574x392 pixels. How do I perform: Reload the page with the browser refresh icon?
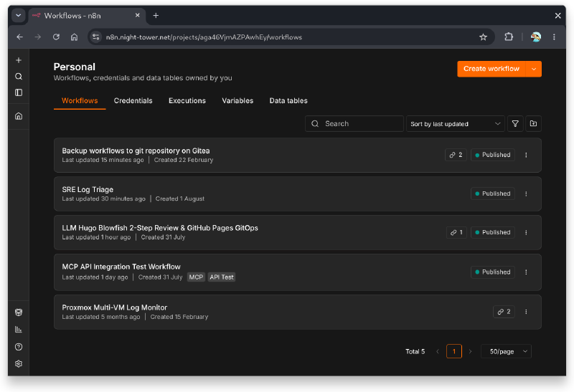tap(56, 37)
